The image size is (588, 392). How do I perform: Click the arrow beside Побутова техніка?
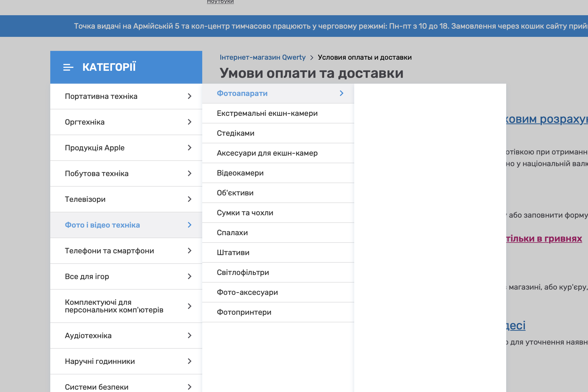(189, 173)
